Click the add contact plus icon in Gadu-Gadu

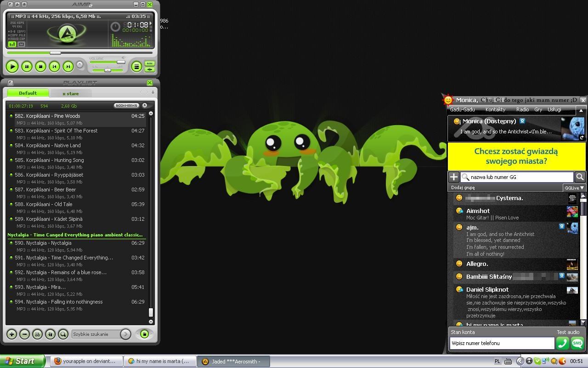pos(454,177)
